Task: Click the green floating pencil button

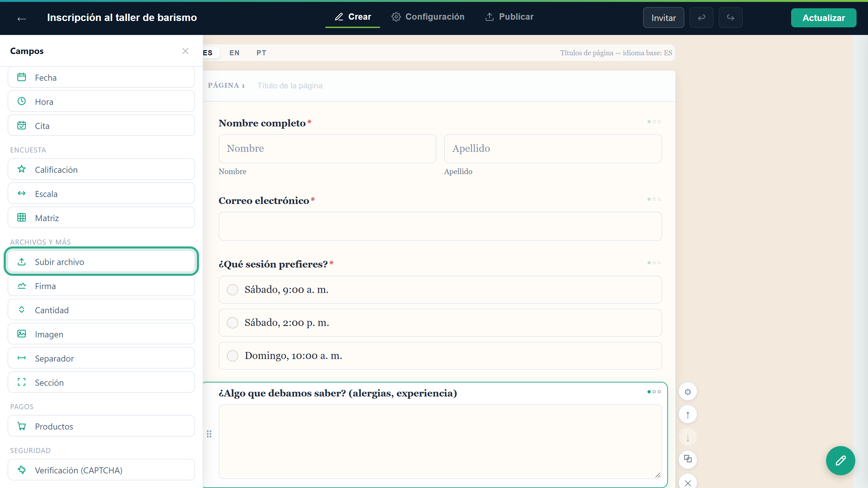Action: click(x=840, y=460)
